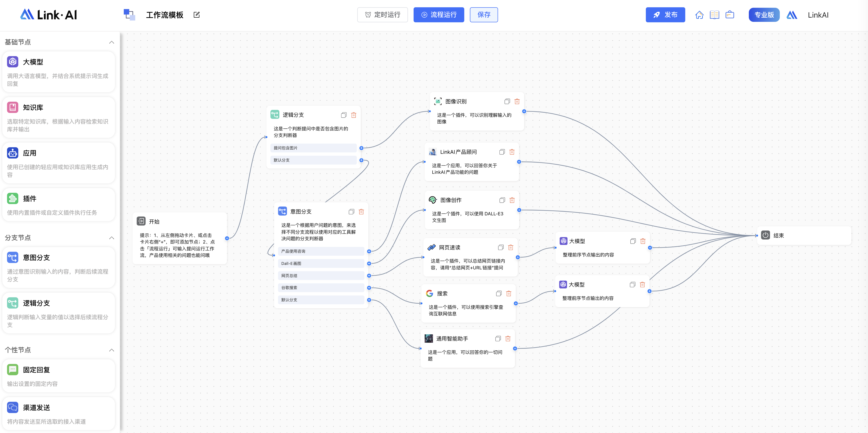Open the documentation book icon
Image resolution: width=868 pixels, height=433 pixels.
point(714,15)
